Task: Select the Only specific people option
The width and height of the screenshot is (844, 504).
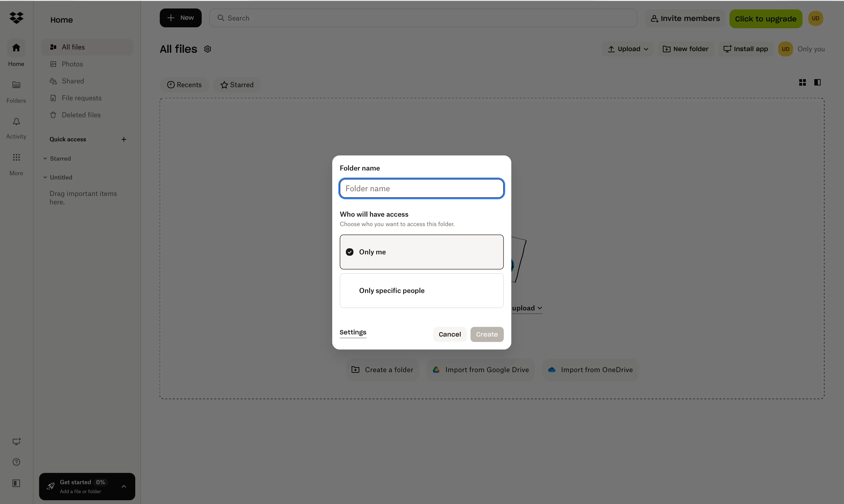Action: pos(422,291)
